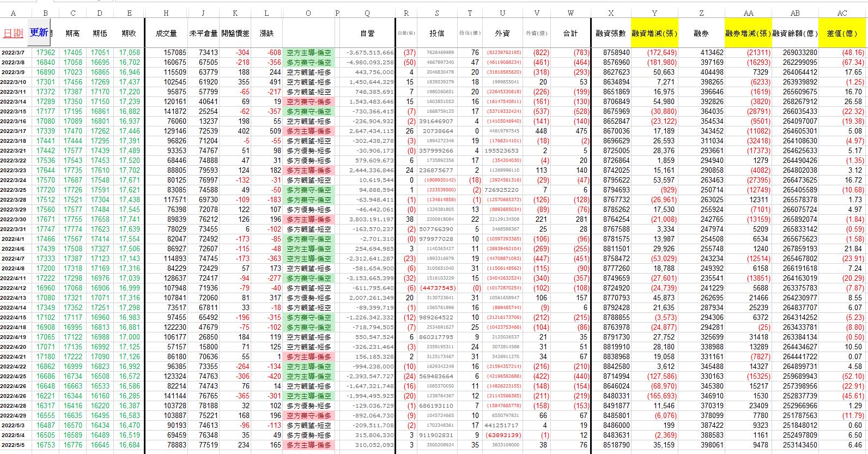Select the -3,675,515,666 cell
The image size is (868, 454).
coord(368,53)
